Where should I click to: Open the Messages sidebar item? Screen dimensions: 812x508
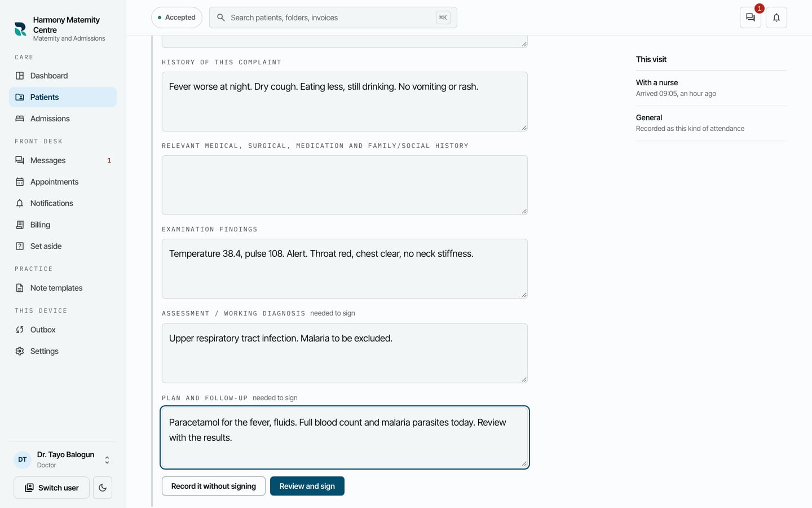[63, 160]
